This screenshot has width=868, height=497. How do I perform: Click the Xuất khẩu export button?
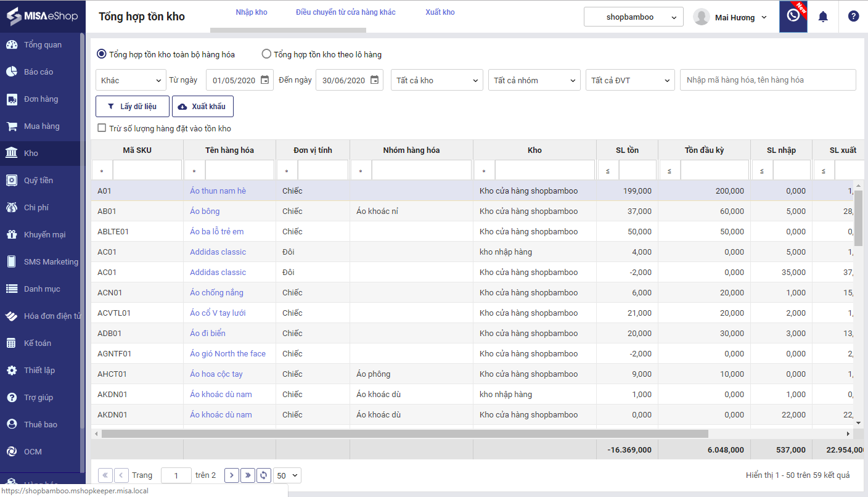pos(202,106)
